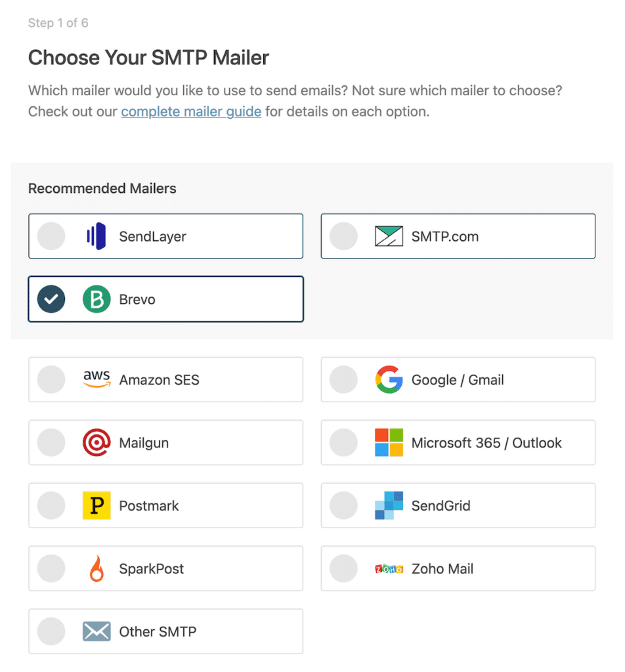
Task: Click the Zoho Mail colorful logo
Action: click(x=389, y=568)
